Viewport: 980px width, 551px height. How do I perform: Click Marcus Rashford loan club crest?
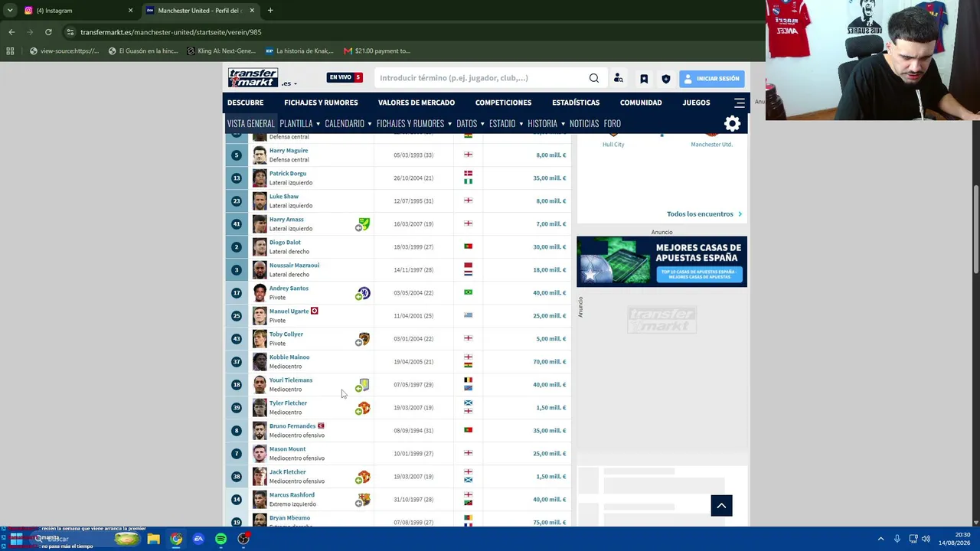tap(364, 499)
